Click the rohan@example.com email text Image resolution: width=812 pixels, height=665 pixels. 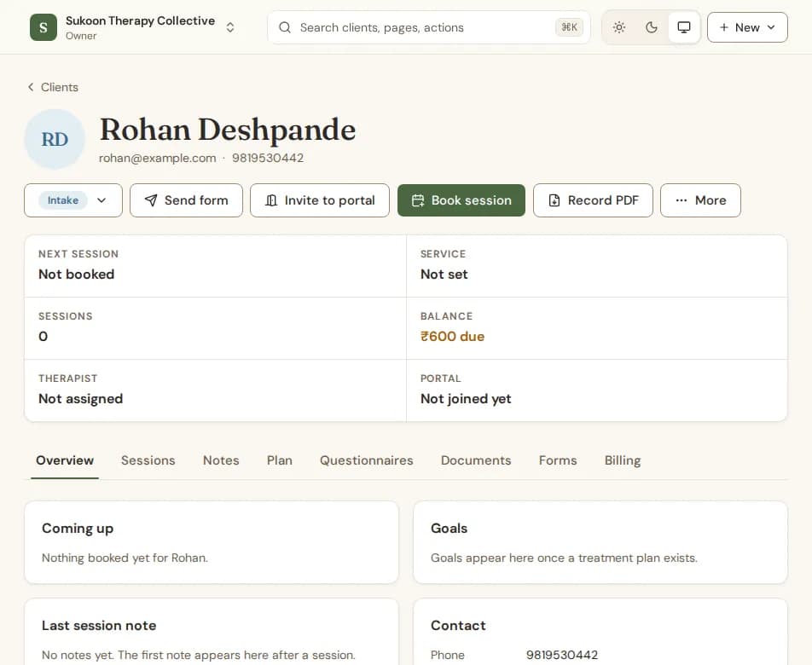pos(158,158)
